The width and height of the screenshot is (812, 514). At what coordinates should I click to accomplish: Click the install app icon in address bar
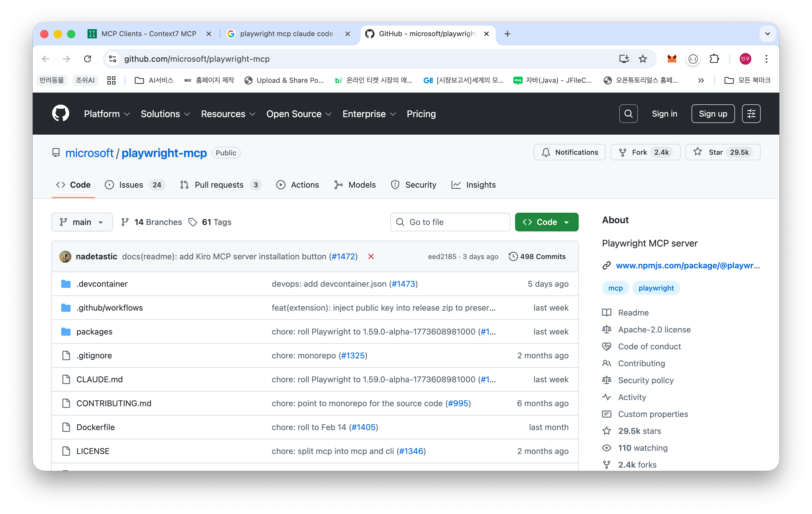624,59
